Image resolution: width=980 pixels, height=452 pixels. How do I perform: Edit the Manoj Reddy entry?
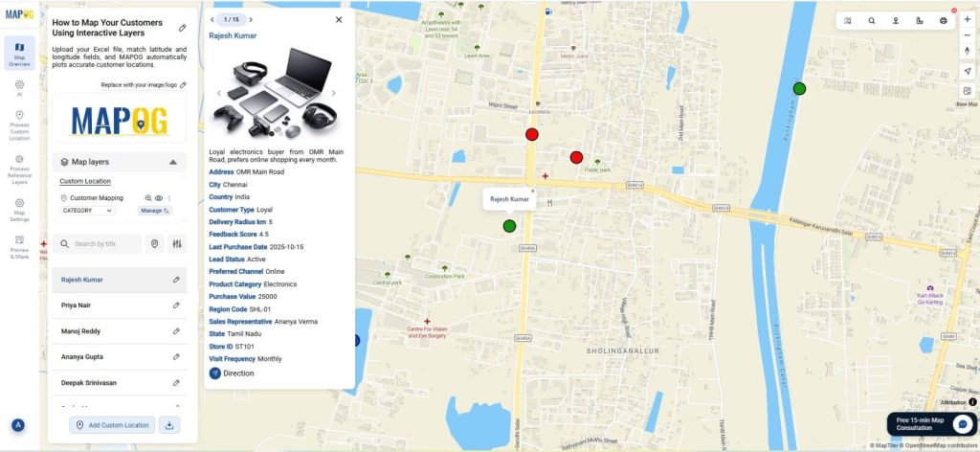(x=176, y=331)
